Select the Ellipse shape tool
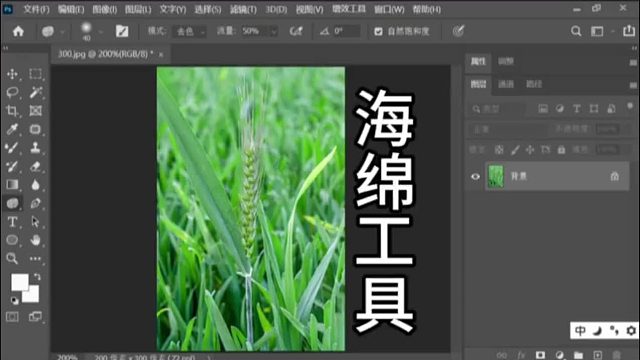 (12, 240)
